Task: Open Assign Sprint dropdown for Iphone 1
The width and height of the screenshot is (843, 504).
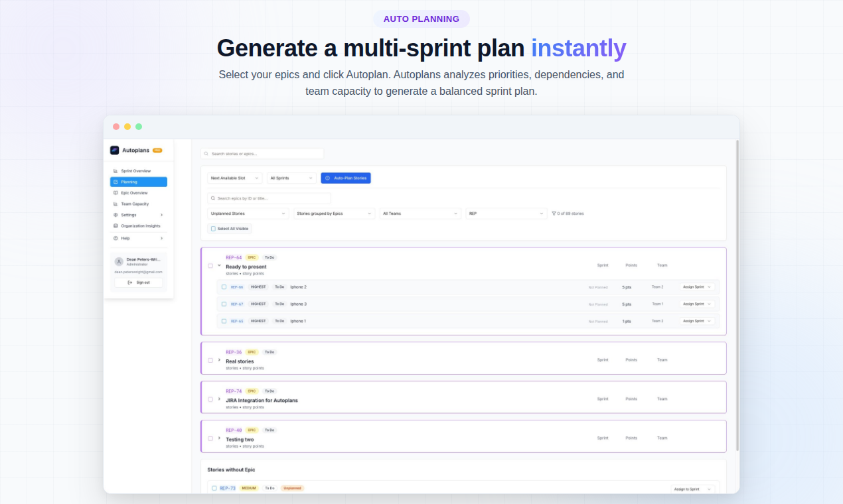Action: click(697, 321)
